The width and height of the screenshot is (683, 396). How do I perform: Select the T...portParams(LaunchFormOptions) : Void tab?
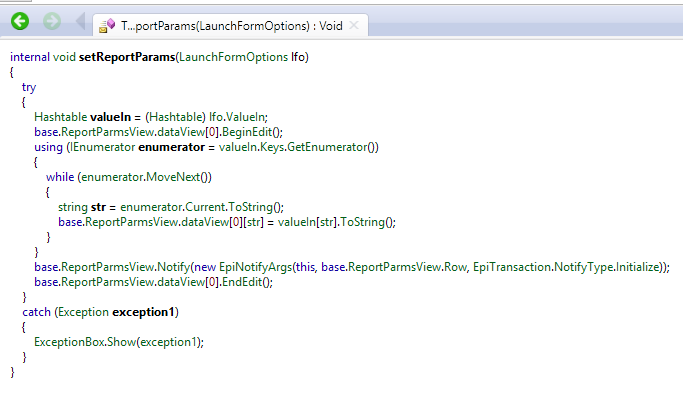point(230,26)
